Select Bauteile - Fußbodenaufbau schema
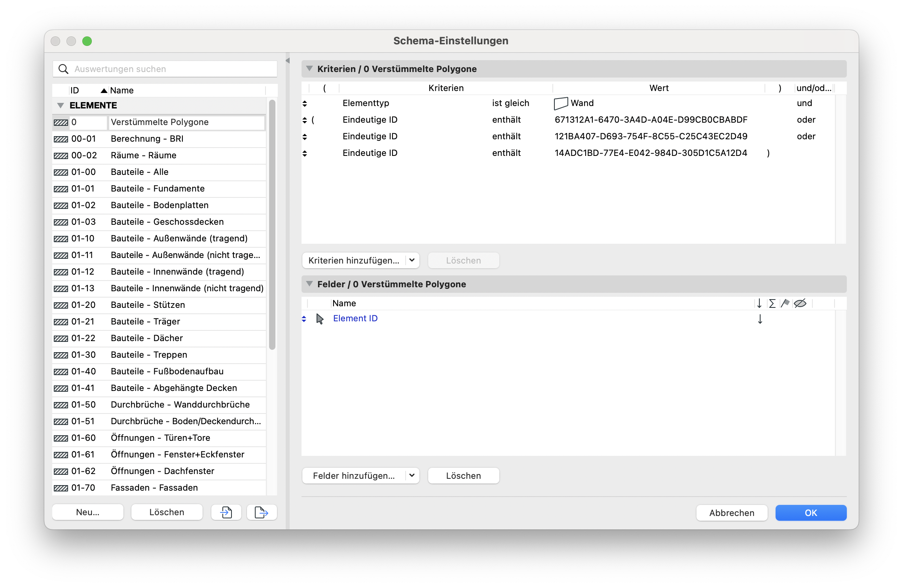This screenshot has height=588, width=903. (x=159, y=372)
